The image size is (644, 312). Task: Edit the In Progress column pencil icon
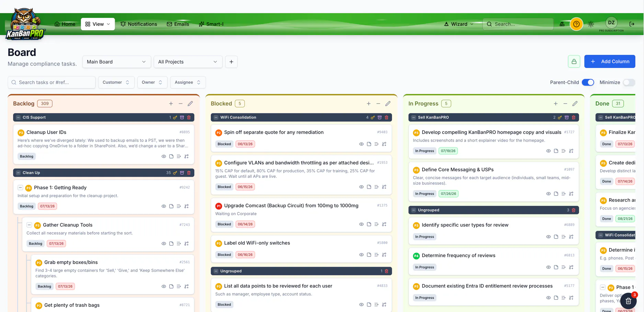575,104
